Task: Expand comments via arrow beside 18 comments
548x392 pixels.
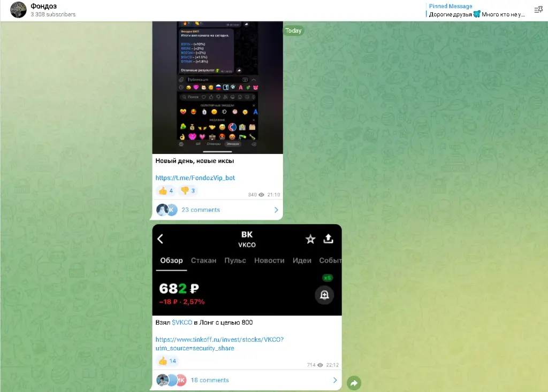Action: click(335, 380)
